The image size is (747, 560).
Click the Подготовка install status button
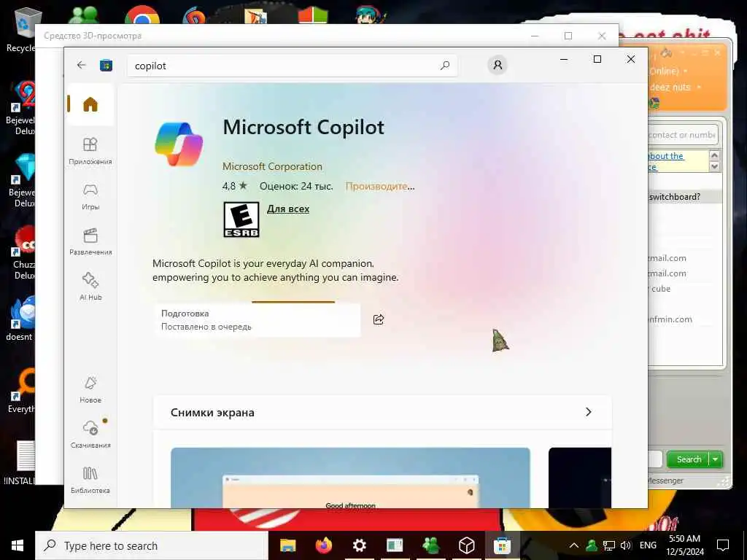pos(258,320)
